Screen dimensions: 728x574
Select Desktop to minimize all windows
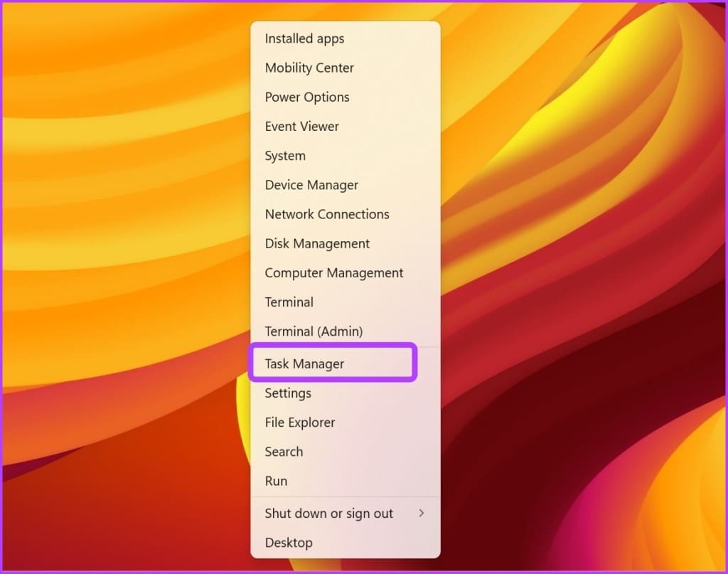[x=289, y=542]
